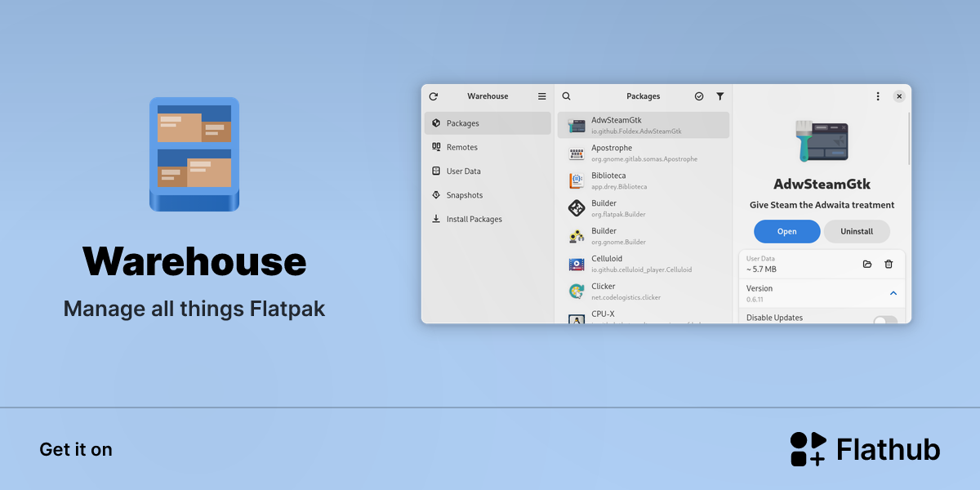The height and width of the screenshot is (490, 980).
Task: Click the Celluloid app icon
Action: click(x=577, y=264)
